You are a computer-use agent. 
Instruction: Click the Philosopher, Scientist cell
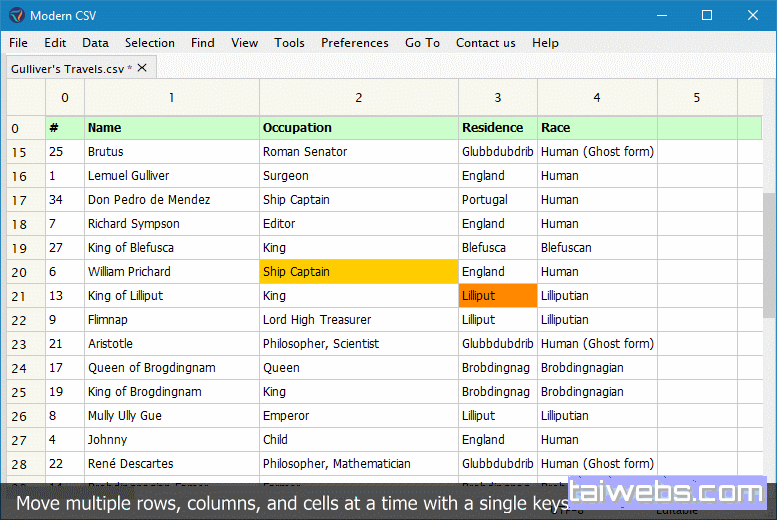[x=359, y=344]
